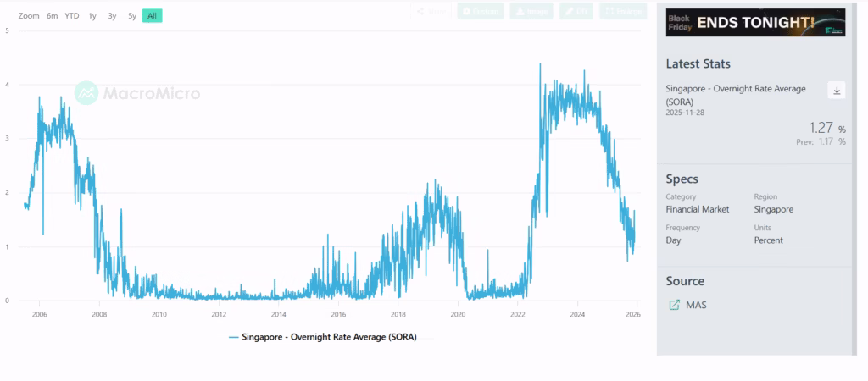Switch the chart zoom to 1y

click(x=92, y=16)
